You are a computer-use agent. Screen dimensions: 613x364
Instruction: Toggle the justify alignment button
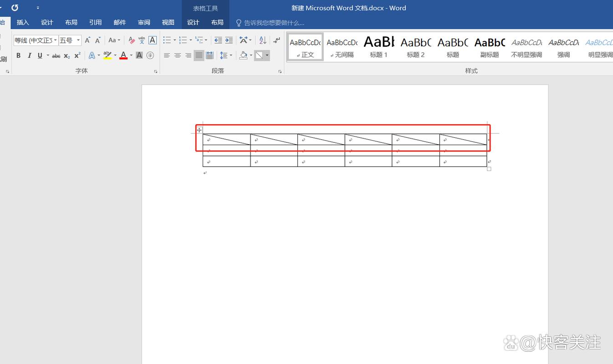coord(199,56)
